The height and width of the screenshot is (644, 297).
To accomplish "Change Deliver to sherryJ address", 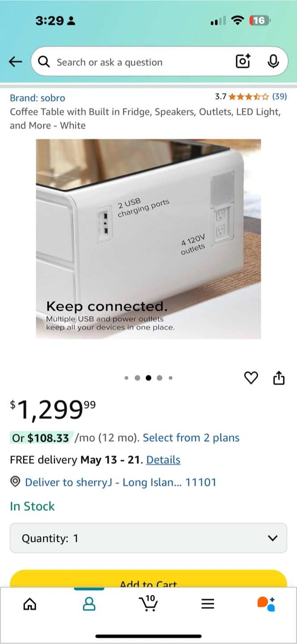I will point(120,482).
